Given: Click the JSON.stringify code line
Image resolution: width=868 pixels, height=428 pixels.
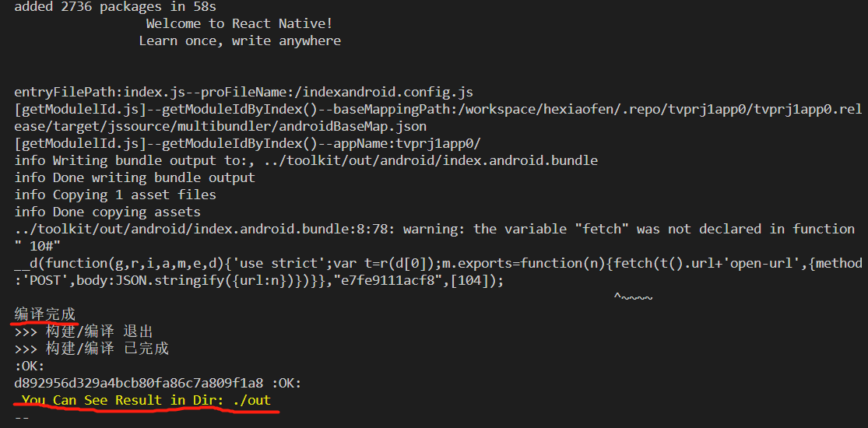Looking at the screenshot, I should tap(258, 280).
